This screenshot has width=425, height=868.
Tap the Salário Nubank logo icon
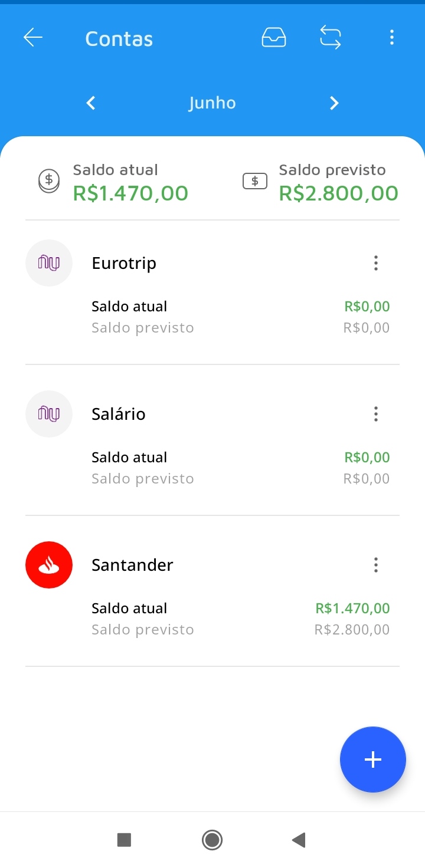pos(49,414)
